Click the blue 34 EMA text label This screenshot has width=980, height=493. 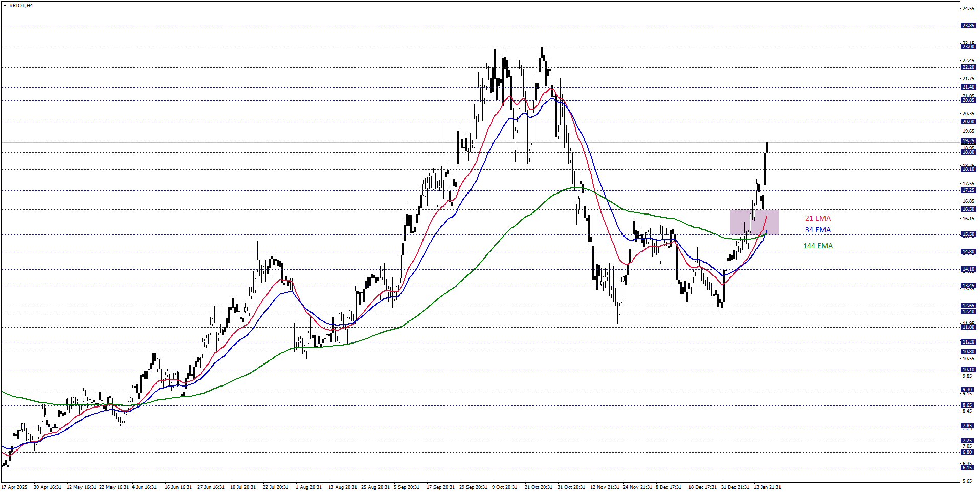[x=817, y=230]
